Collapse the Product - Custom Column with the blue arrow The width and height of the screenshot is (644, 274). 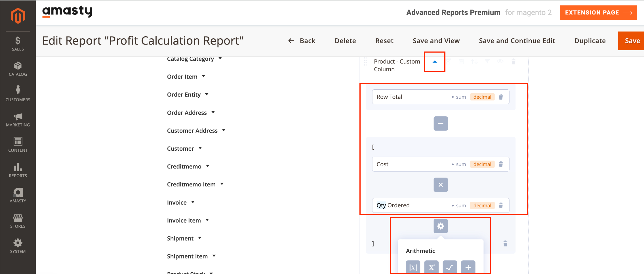pos(435,62)
